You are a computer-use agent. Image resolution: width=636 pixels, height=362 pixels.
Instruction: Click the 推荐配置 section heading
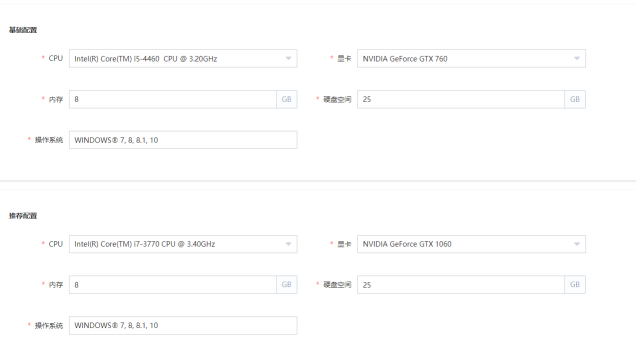23,216
